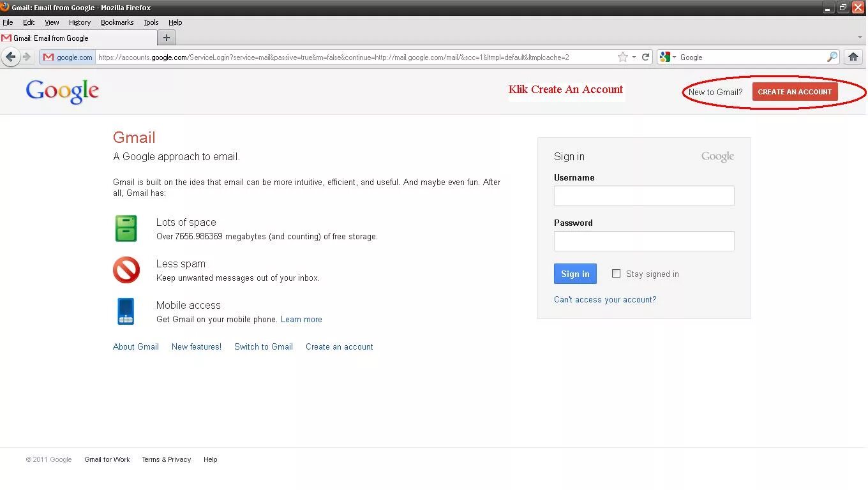Viewport: 868px width, 490px height.
Task: Open the Tools menu
Action: click(151, 22)
